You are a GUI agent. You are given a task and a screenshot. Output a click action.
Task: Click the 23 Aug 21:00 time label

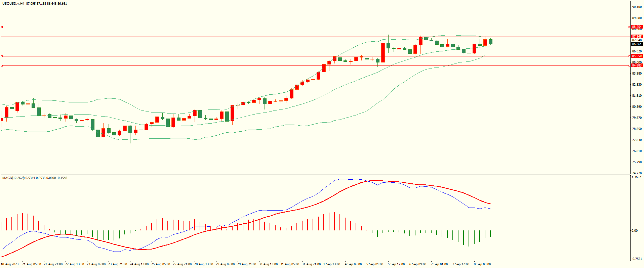118,264
